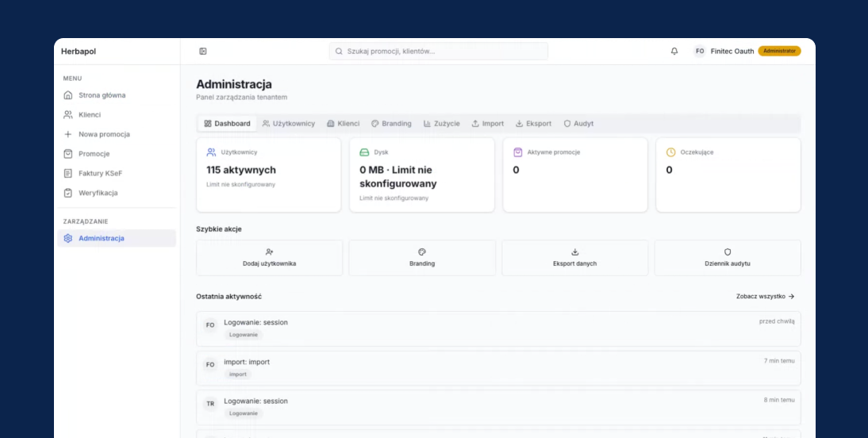Click the FO user avatar in header
Viewport: 868px width, 438px height.
click(700, 52)
